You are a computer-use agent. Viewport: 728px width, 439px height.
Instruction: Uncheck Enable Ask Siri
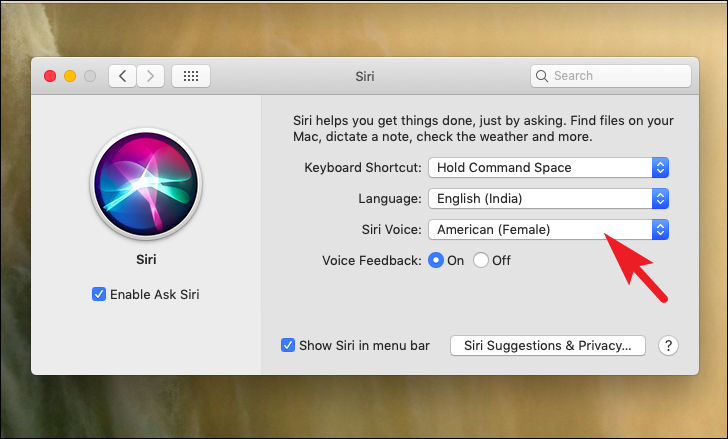click(x=99, y=294)
